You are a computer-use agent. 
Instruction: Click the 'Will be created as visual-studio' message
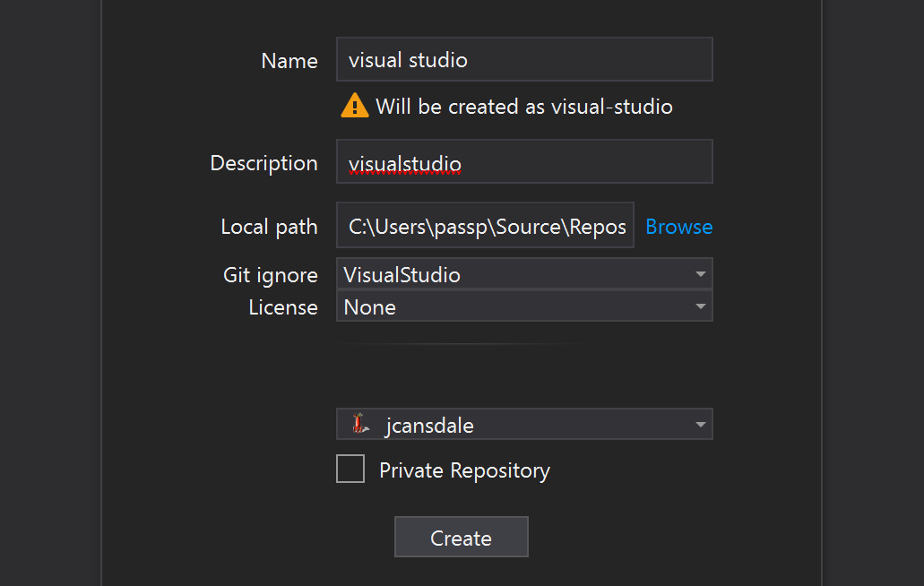pyautogui.click(x=524, y=107)
